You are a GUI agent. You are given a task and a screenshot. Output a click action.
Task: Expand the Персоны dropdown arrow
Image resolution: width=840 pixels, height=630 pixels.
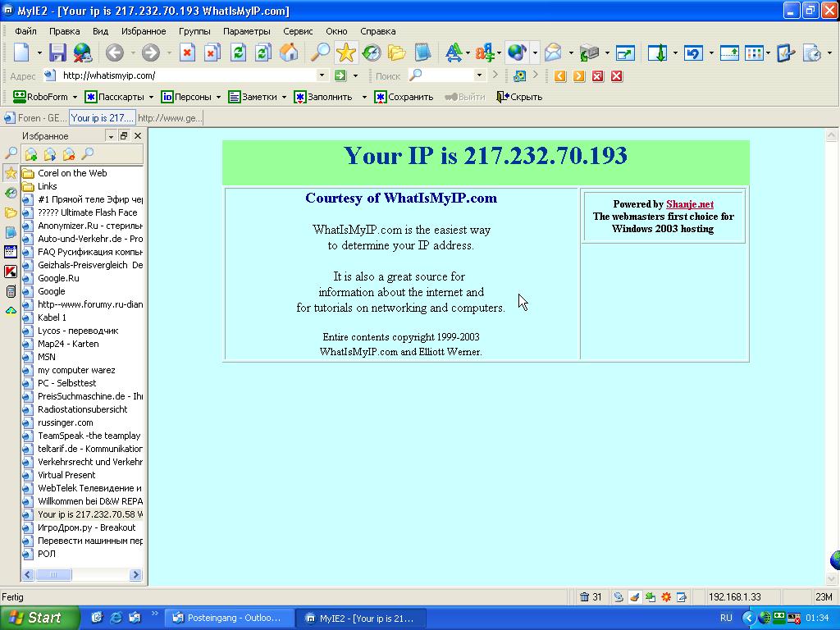[x=218, y=97]
